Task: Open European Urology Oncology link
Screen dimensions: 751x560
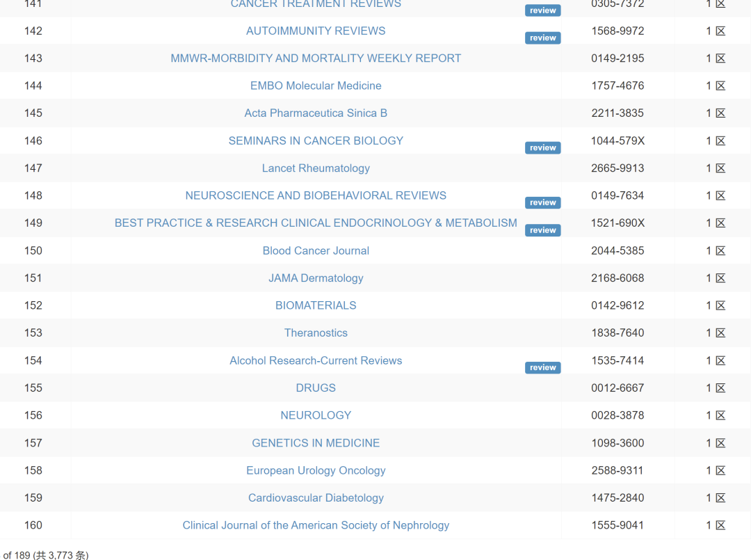Action: pos(316,470)
